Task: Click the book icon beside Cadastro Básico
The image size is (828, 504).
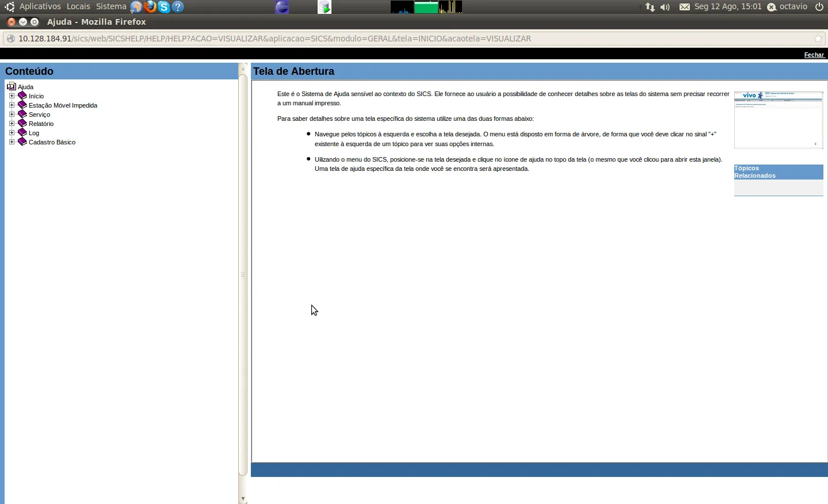Action: [x=22, y=142]
